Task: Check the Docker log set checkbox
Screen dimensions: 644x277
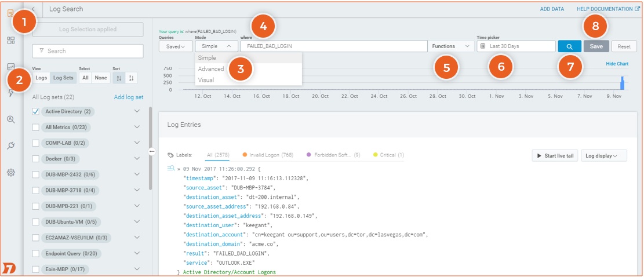Action: coord(36,159)
